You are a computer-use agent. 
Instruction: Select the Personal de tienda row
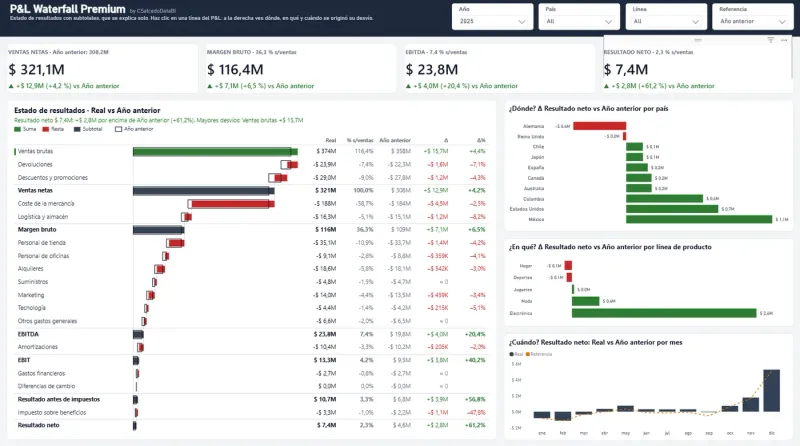tap(250, 243)
